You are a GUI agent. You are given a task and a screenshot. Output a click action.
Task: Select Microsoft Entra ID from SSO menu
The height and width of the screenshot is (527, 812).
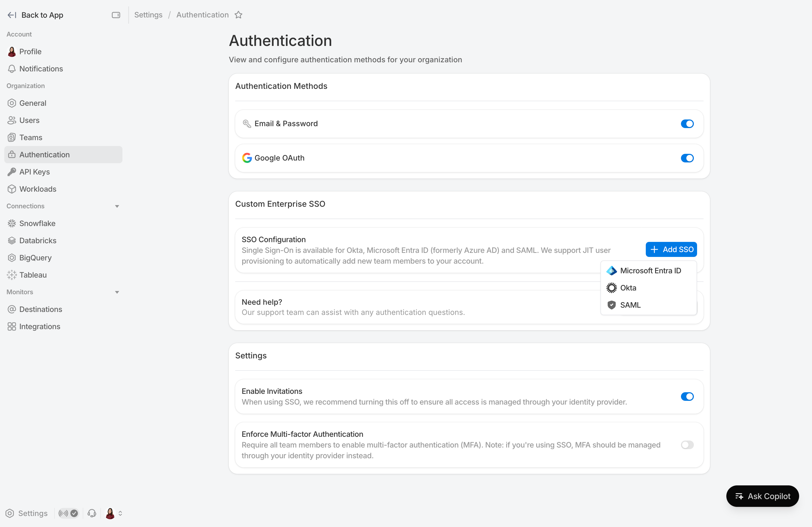point(650,271)
